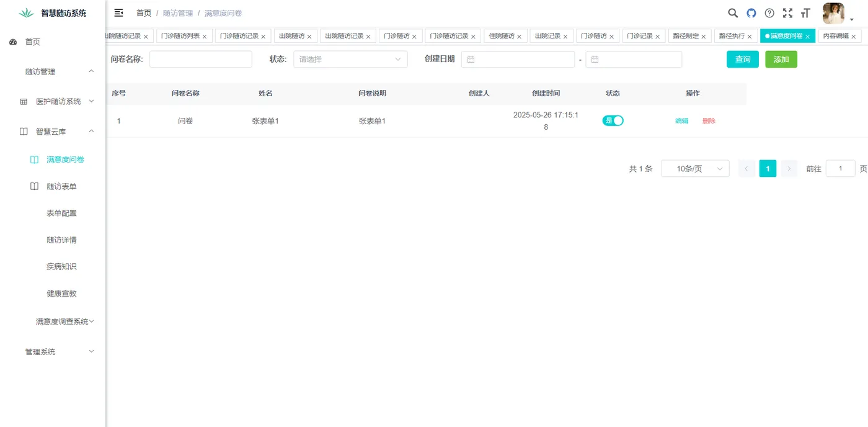Toggle fullscreen with the expand icon
The width and height of the screenshot is (868, 427).
click(788, 13)
